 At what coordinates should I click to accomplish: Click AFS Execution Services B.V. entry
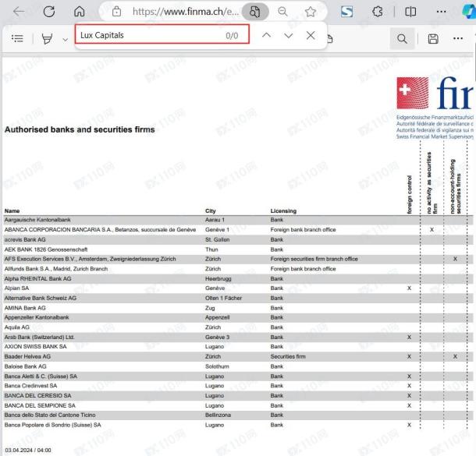(x=91, y=259)
